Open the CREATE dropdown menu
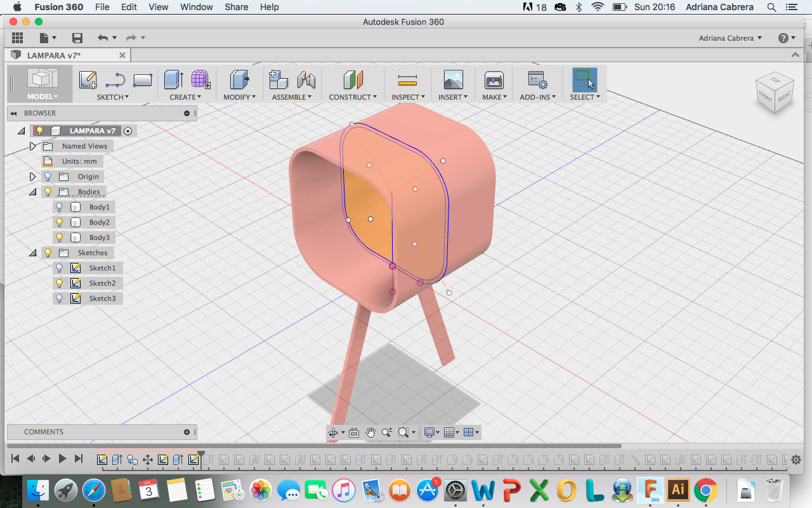 pos(185,97)
